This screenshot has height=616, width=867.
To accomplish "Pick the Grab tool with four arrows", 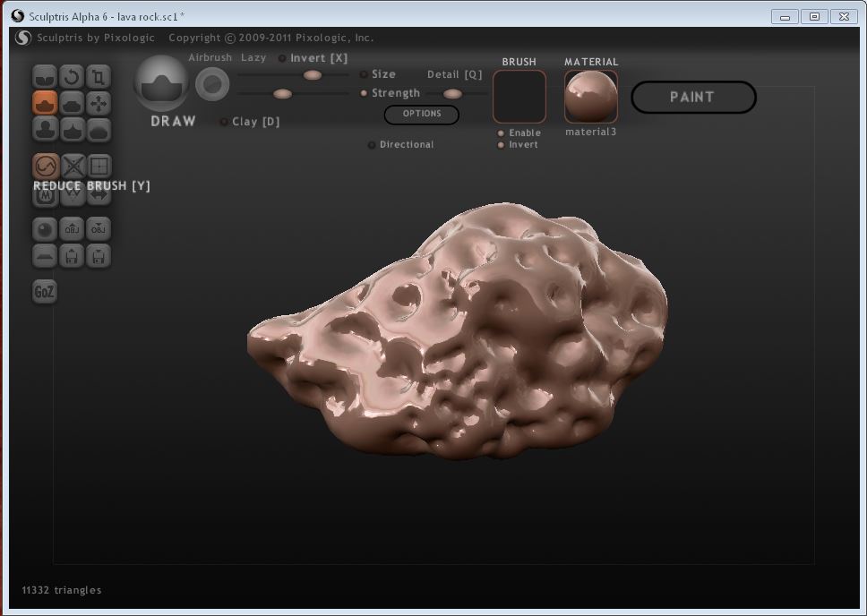I will pos(99,104).
